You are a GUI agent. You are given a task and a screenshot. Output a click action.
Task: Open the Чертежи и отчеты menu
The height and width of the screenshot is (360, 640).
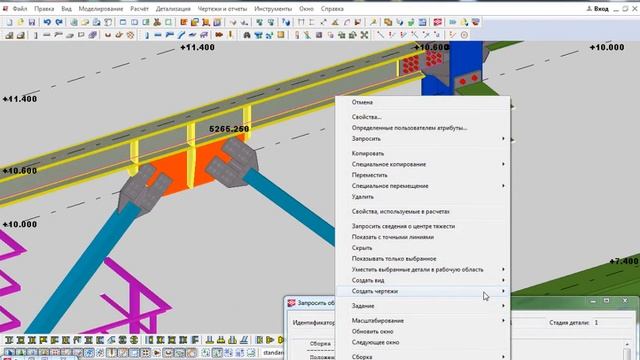[x=222, y=9]
